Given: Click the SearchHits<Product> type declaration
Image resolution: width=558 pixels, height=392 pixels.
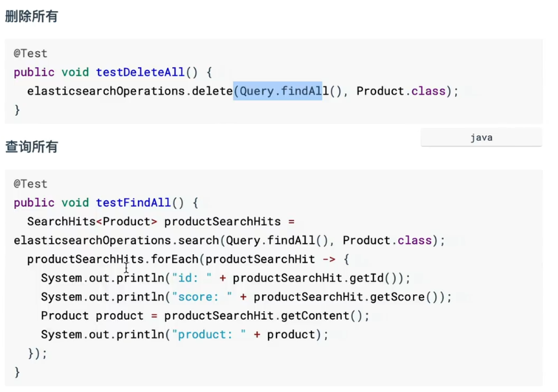Looking at the screenshot, I should pos(89,221).
